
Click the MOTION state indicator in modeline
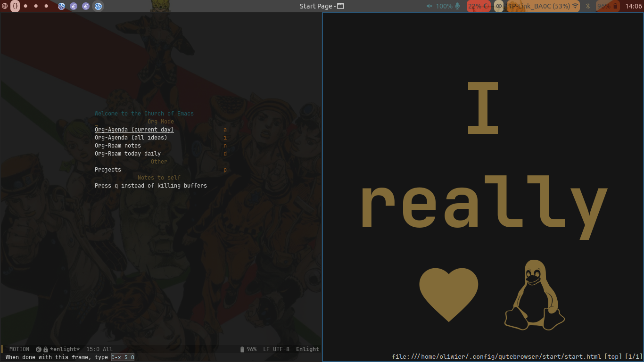coord(19,349)
